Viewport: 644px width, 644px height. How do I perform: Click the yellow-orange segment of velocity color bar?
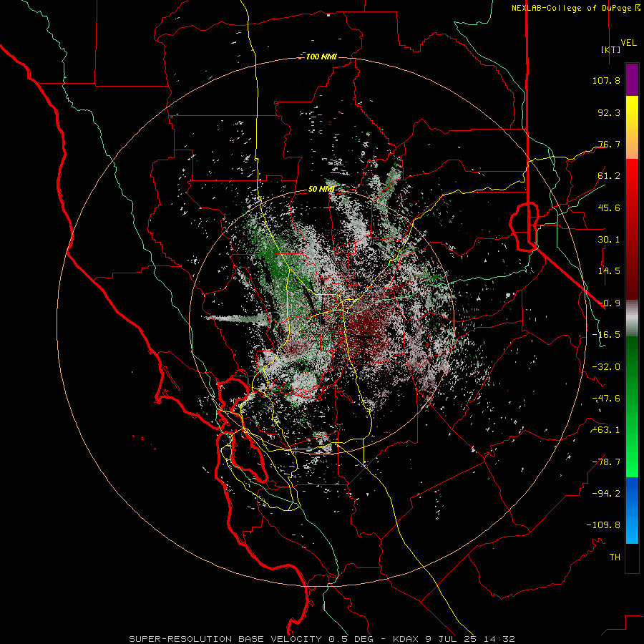(x=632, y=127)
